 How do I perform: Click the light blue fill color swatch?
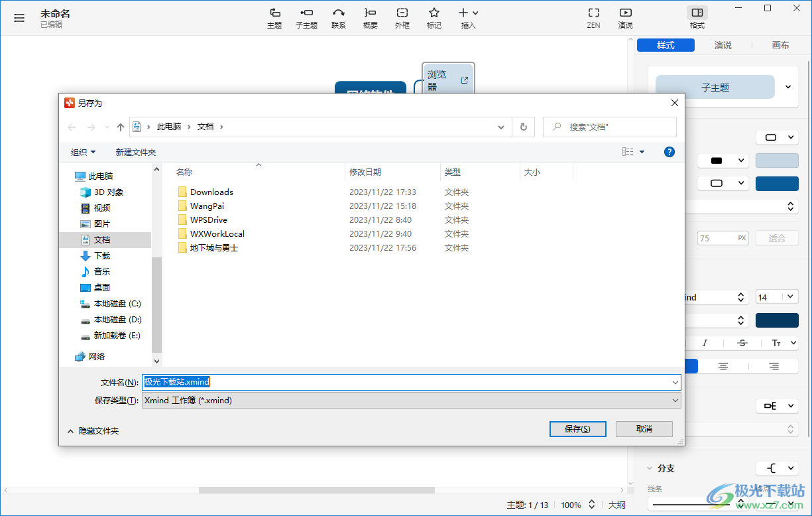777,161
